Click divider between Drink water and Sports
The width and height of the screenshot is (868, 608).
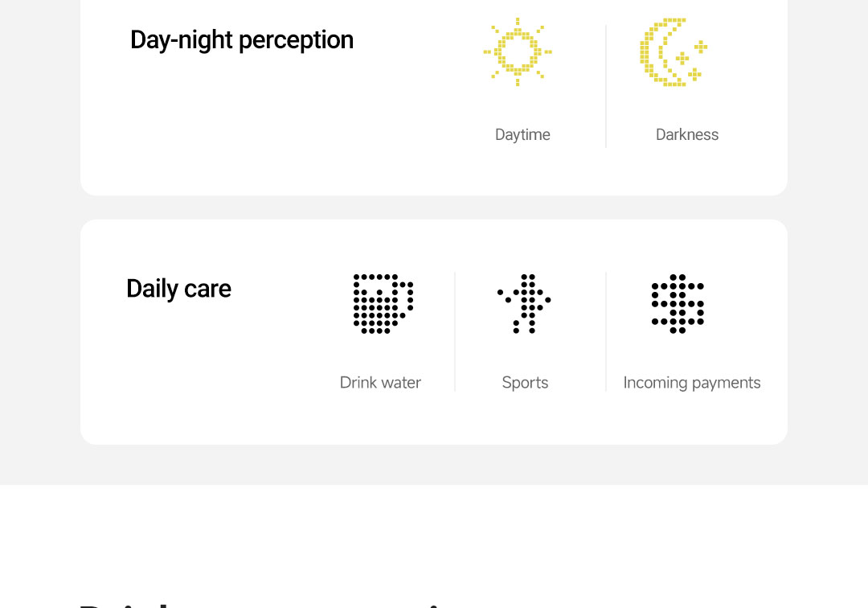pos(455,331)
